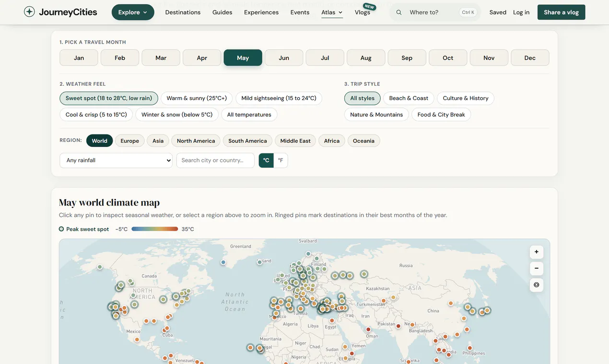Viewport: 609px width, 364px height.
Task: Select Mild sightseeing (15 to 24°C) filter
Action: click(279, 98)
